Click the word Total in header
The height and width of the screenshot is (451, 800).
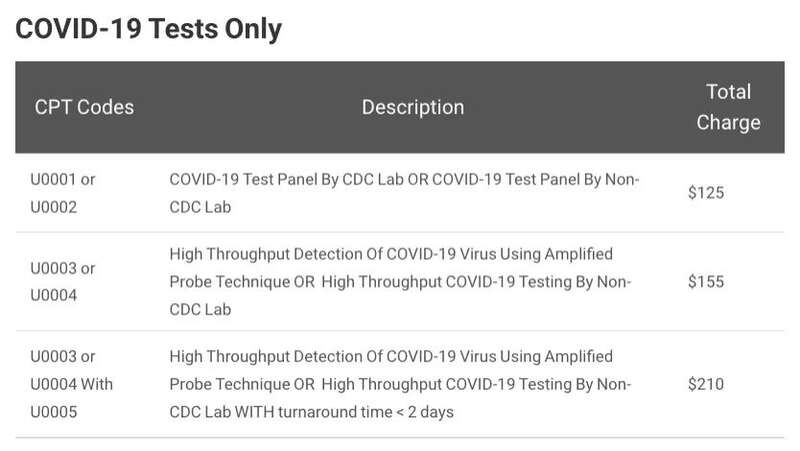pyautogui.click(x=729, y=92)
